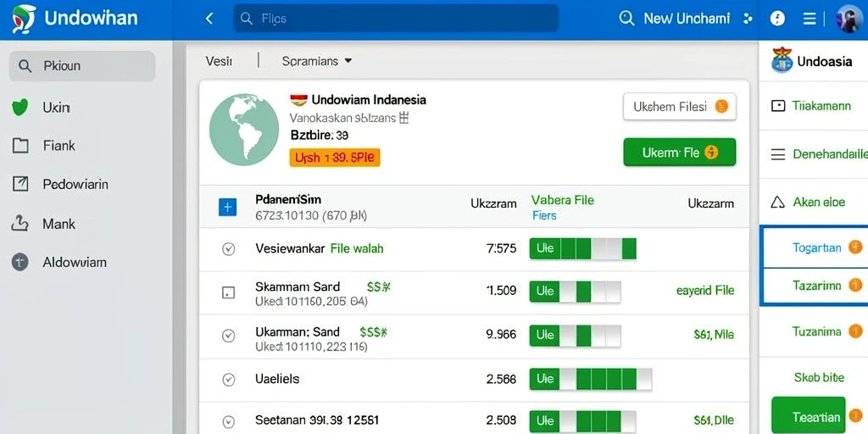Screen dimensions: 868x434
Task: Click the orange badge beside Tuzanima
Action: tap(855, 331)
